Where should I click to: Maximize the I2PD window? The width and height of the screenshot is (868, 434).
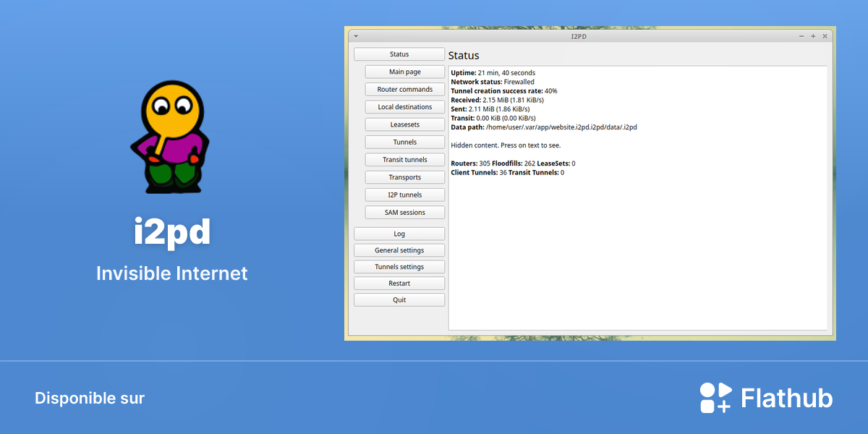pyautogui.click(x=813, y=35)
